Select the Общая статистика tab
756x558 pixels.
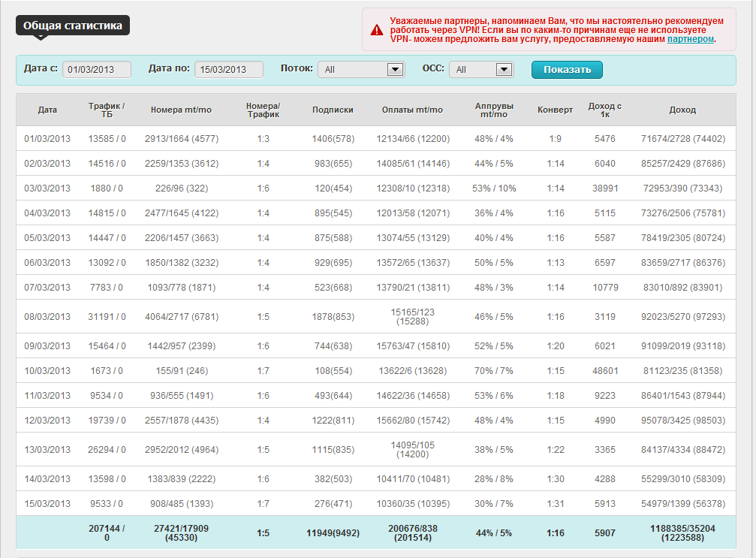click(x=73, y=26)
